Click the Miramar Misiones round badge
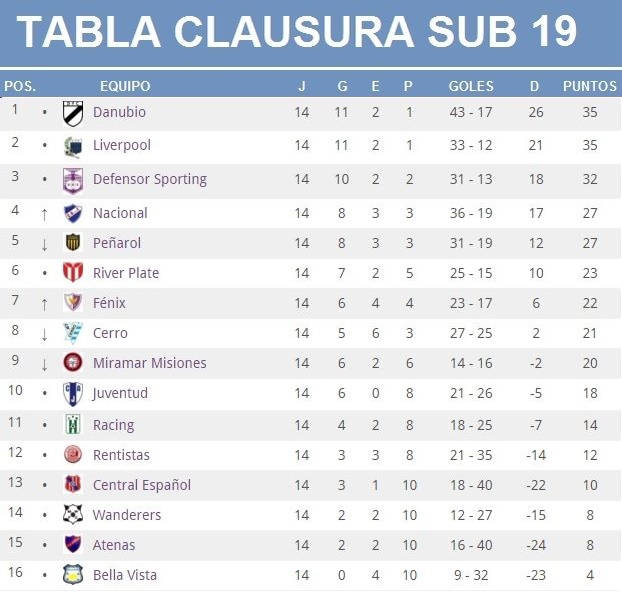Screen dimensions: 622x599 [73, 362]
